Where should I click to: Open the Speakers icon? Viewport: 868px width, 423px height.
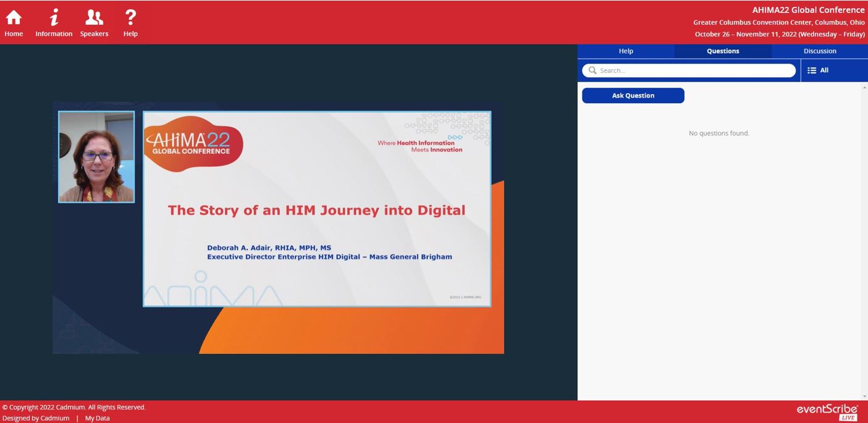(x=94, y=17)
